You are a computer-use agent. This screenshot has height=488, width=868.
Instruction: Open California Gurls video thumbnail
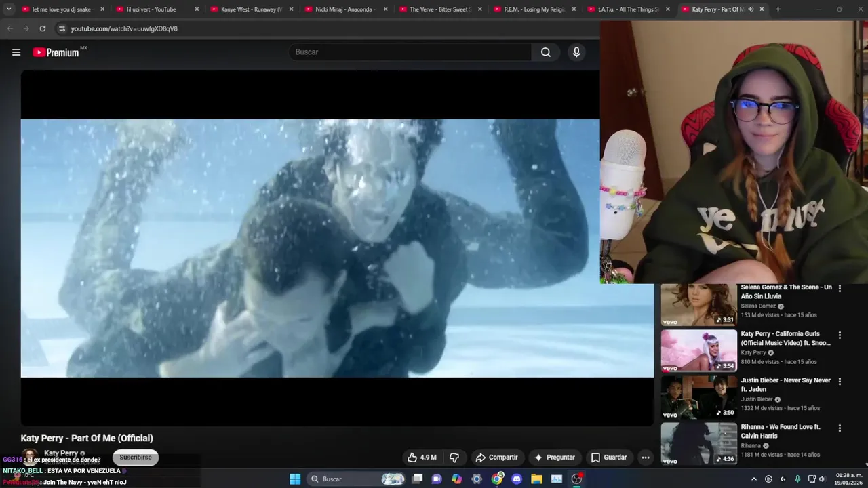[698, 351]
